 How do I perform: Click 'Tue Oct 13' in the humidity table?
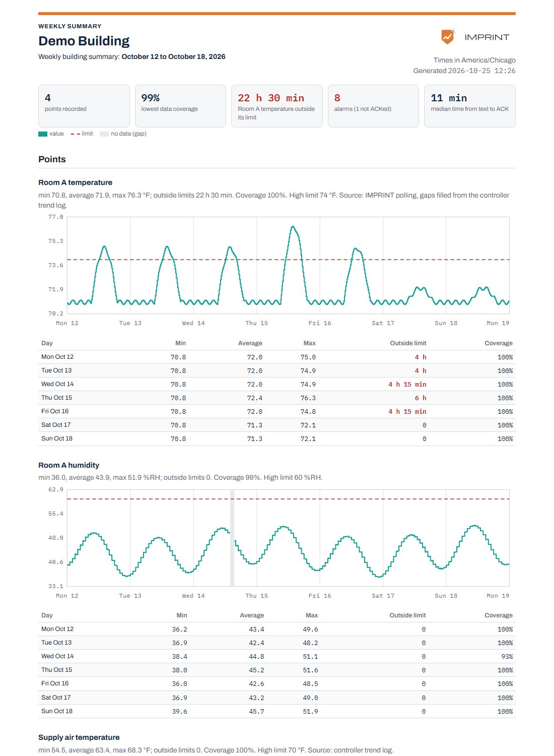(x=56, y=643)
